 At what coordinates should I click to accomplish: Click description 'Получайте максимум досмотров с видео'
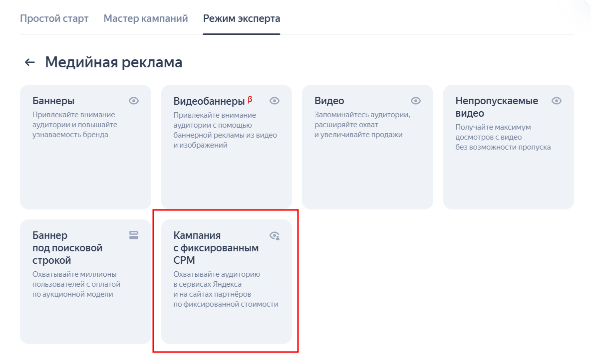coord(493,132)
